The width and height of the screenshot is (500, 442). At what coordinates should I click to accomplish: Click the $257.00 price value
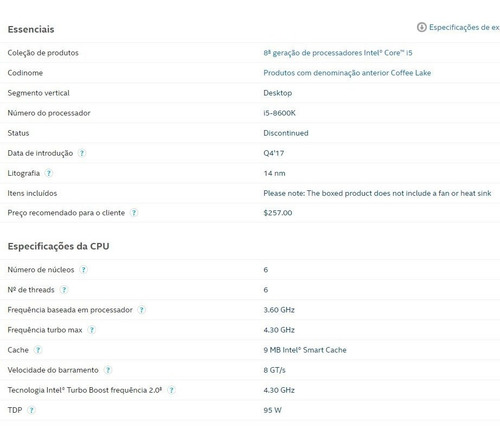click(x=278, y=213)
